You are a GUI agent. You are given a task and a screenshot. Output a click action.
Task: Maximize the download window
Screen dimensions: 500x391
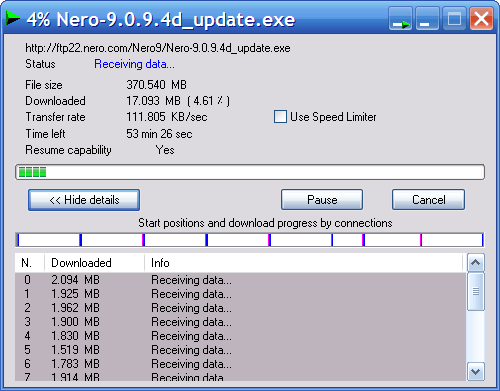(454, 19)
